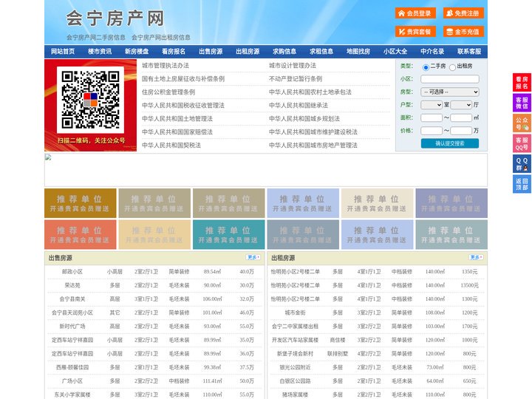
Task: Open the 新时代广场 sale listing
Action: click(72, 327)
